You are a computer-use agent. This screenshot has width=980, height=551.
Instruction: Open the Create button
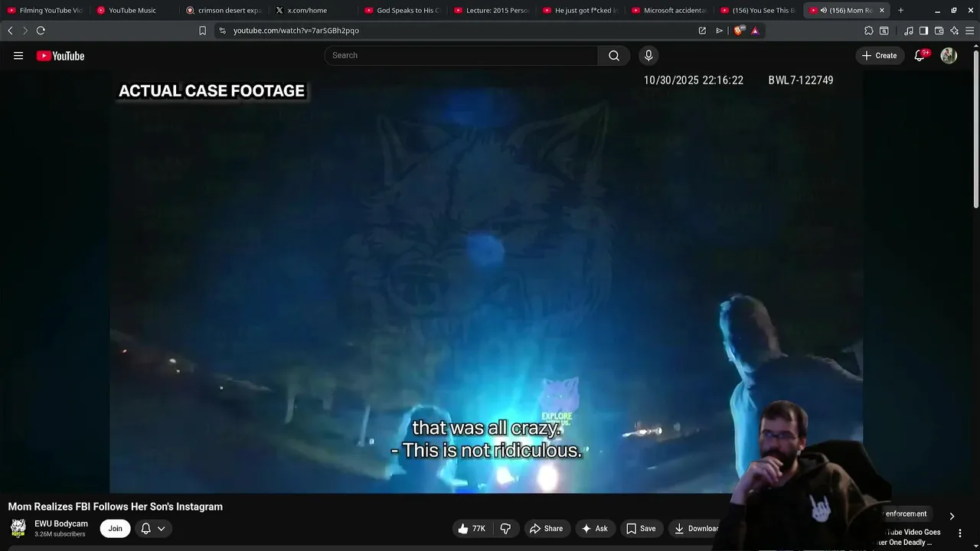(x=880, y=55)
